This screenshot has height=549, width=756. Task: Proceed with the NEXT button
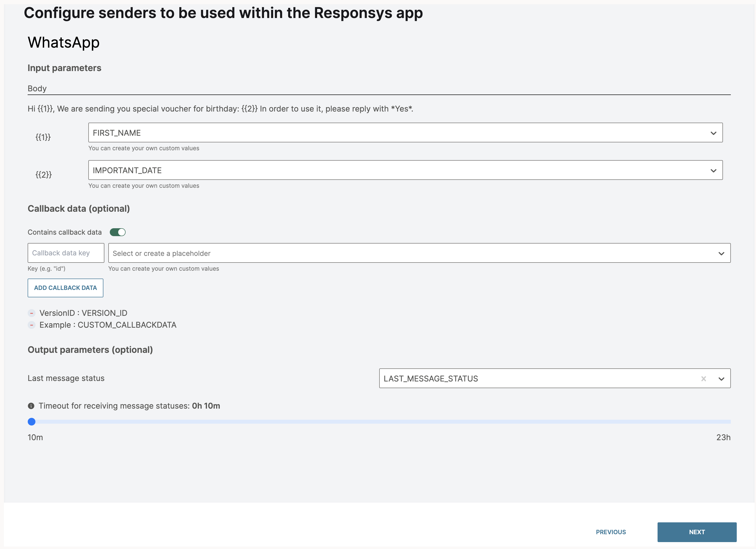coord(697,532)
